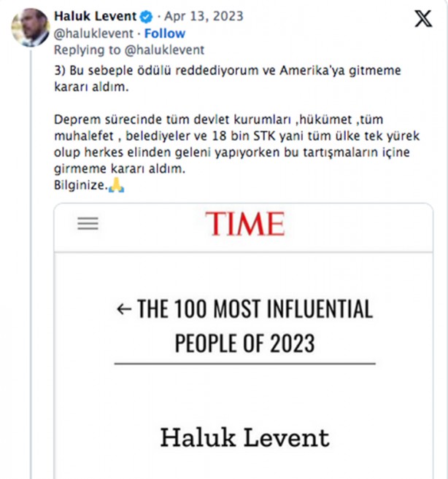Click the red TIME logo
Viewport: 448px width, 479px height.
[244, 223]
